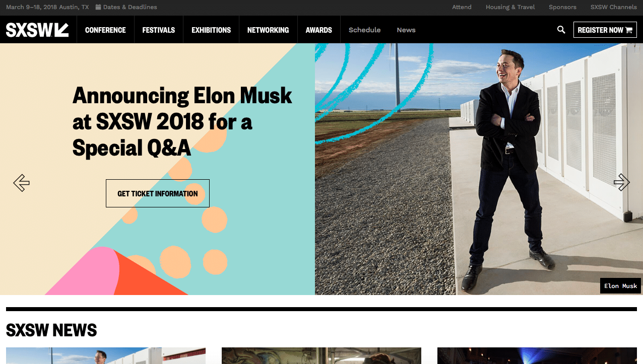Advance carousel with right arrow
The width and height of the screenshot is (643, 364).
point(622,182)
